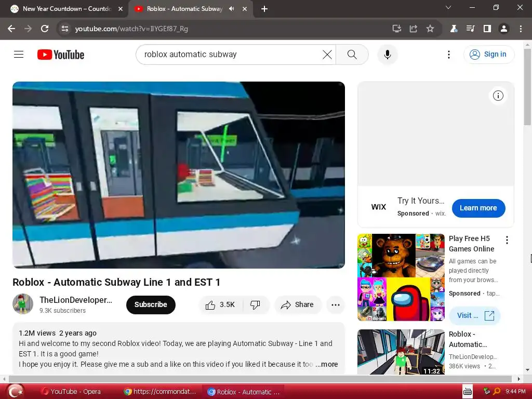Open Chrome profile icon
Screen dimensions: 532x399
(x=504, y=29)
